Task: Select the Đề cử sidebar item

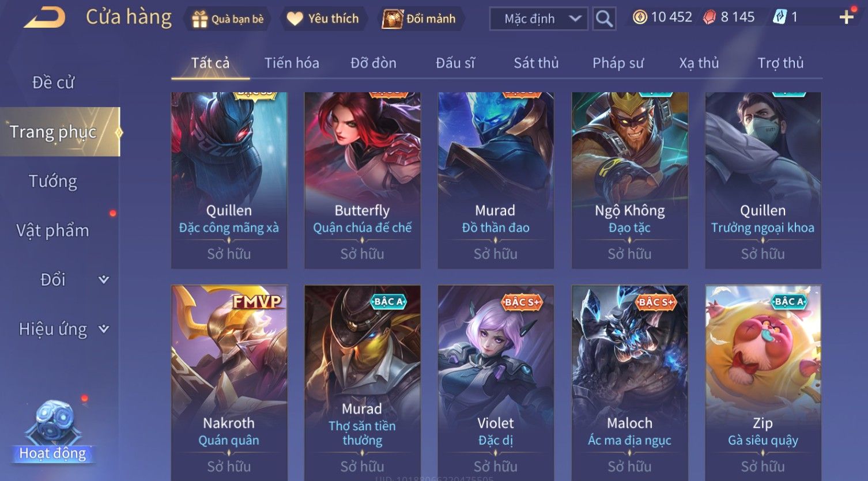Action: coord(53,82)
